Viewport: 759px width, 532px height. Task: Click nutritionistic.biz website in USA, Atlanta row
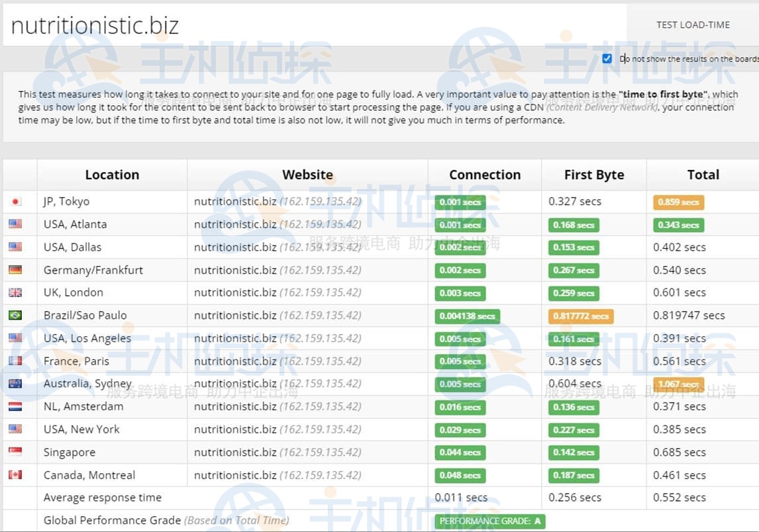click(x=235, y=224)
